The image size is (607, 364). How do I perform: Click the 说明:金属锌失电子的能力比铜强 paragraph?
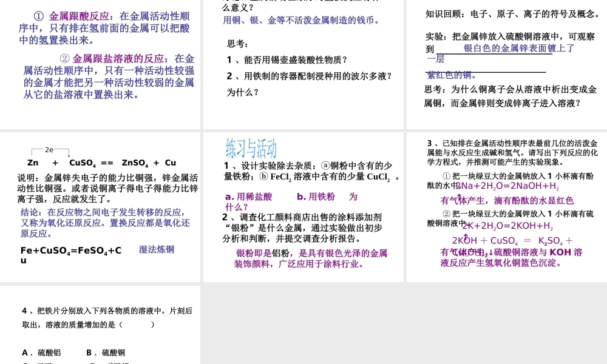pyautogui.click(x=107, y=189)
